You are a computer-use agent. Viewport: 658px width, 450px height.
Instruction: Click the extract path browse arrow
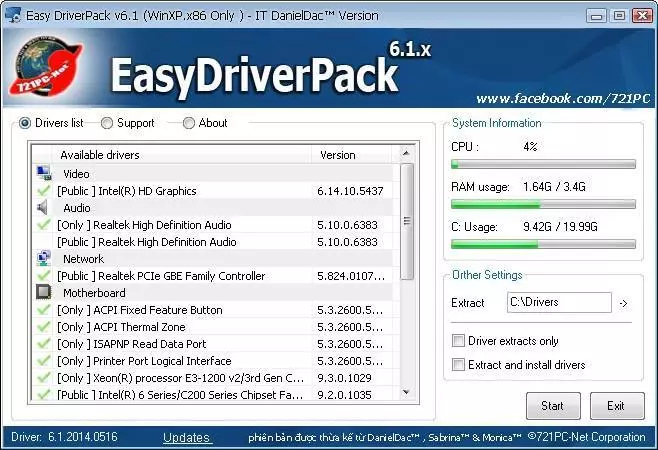[624, 303]
